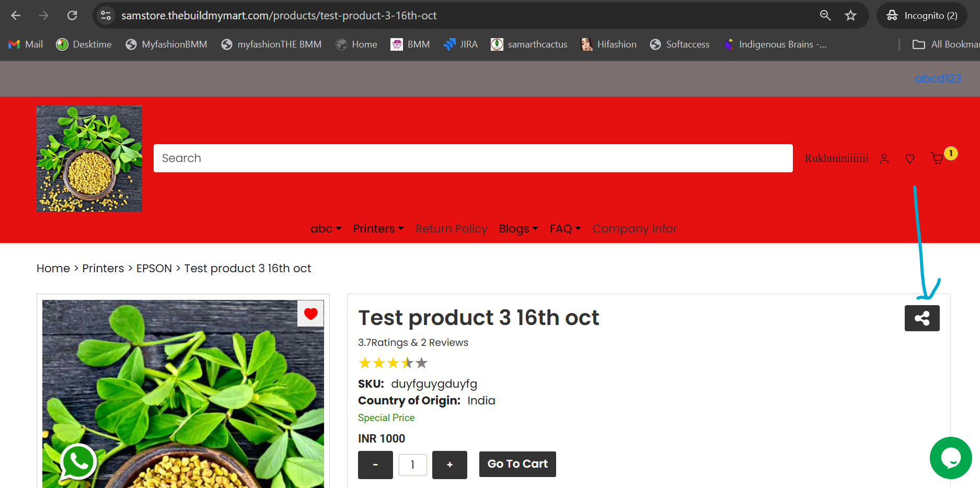Bookmark this page with the star icon
Screen dimensions: 980x488
pos(851,16)
